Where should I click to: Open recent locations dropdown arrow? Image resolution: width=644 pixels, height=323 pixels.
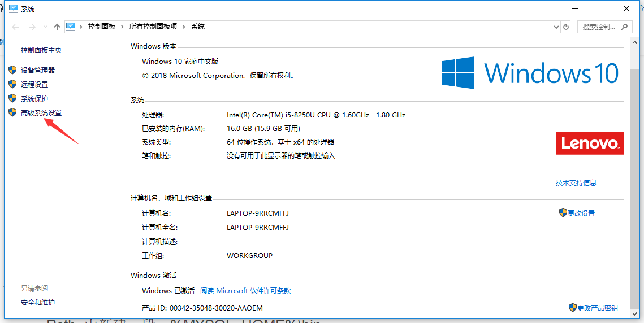[x=45, y=27]
